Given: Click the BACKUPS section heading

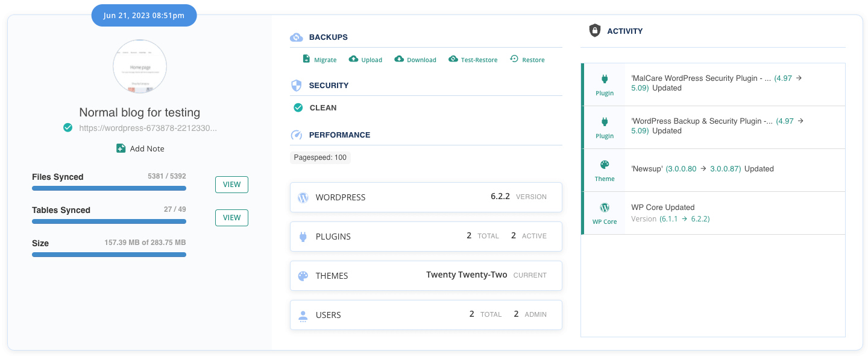Looking at the screenshot, I should (x=329, y=37).
